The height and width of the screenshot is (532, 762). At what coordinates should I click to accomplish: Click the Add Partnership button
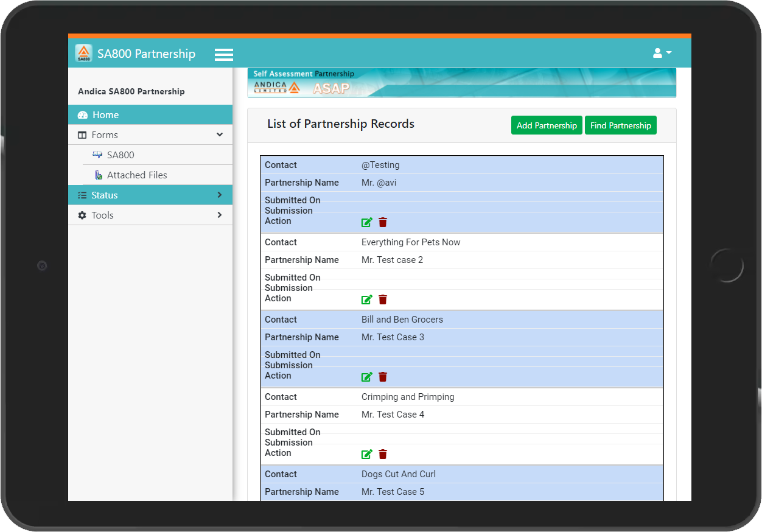pos(547,125)
